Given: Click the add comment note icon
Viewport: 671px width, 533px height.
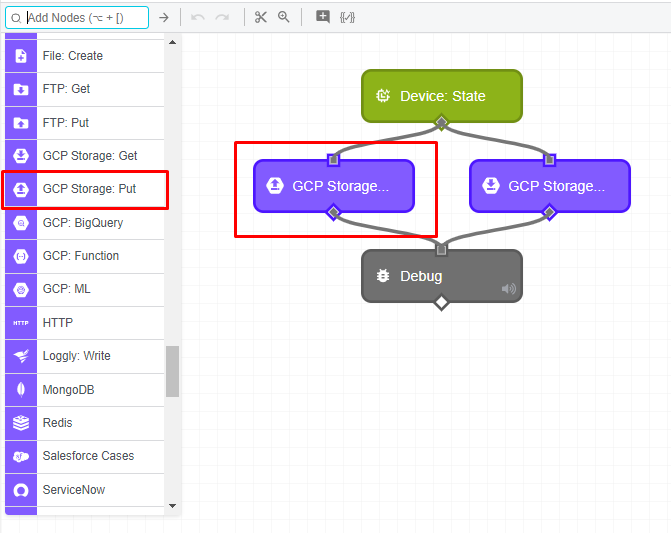Looking at the screenshot, I should 323,17.
